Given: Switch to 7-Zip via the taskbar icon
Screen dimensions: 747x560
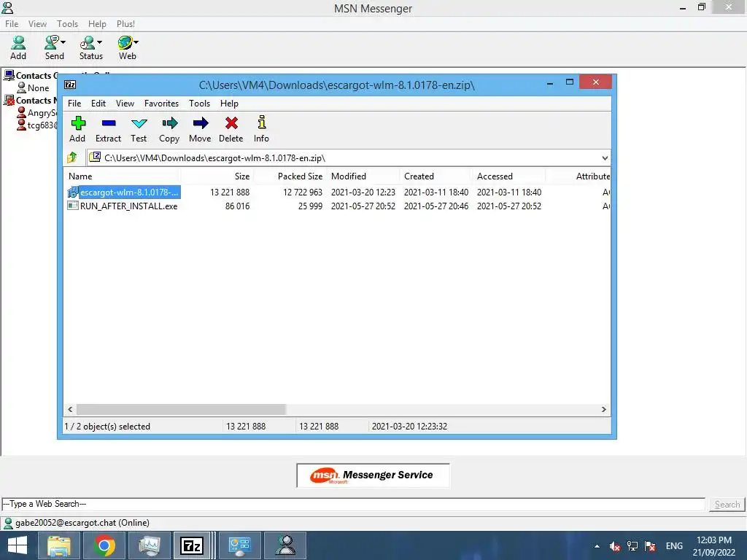Looking at the screenshot, I should [x=192, y=545].
